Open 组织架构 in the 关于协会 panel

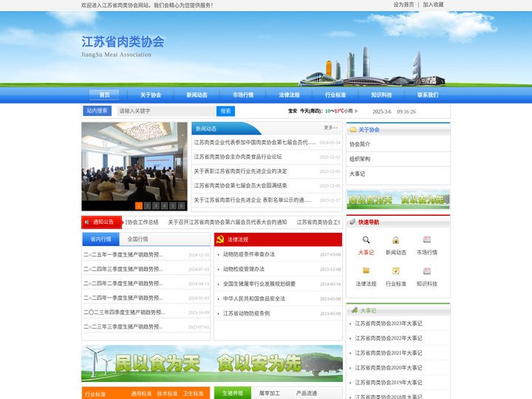click(x=360, y=159)
